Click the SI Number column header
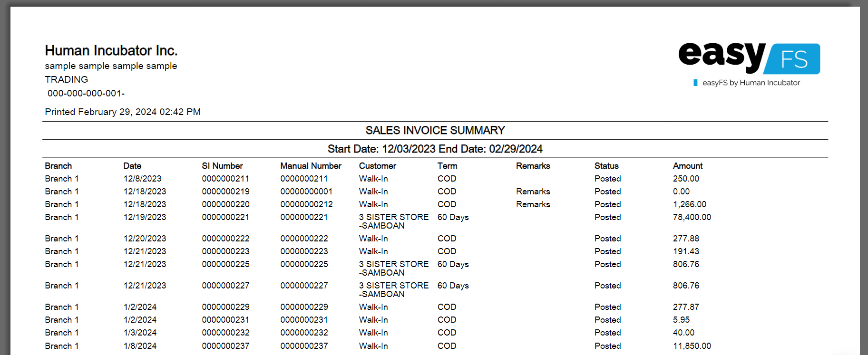This screenshot has height=355, width=868. (x=222, y=166)
